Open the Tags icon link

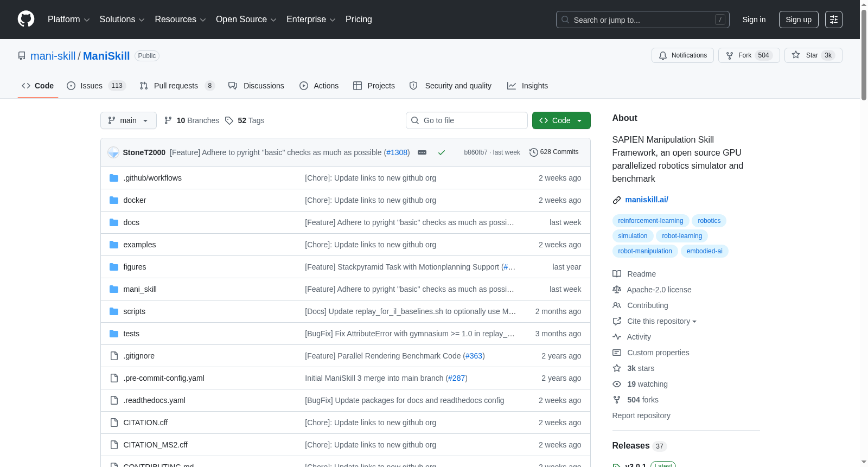click(x=229, y=120)
